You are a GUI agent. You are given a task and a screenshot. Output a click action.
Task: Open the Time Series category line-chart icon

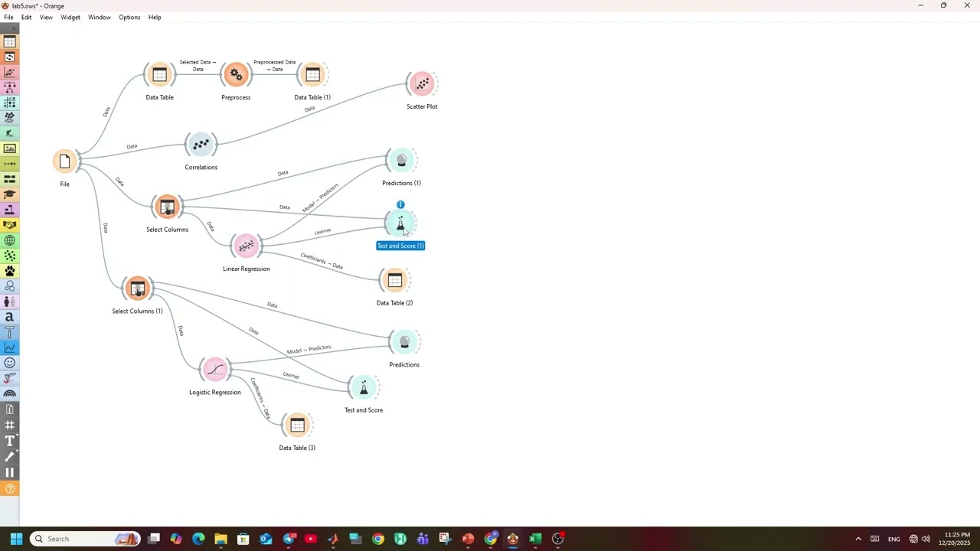10,348
